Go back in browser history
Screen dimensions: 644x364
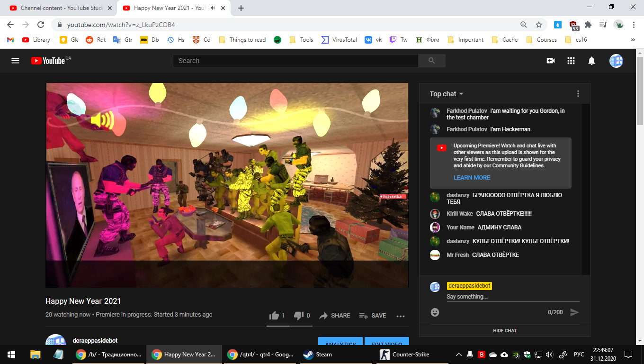click(x=10, y=25)
